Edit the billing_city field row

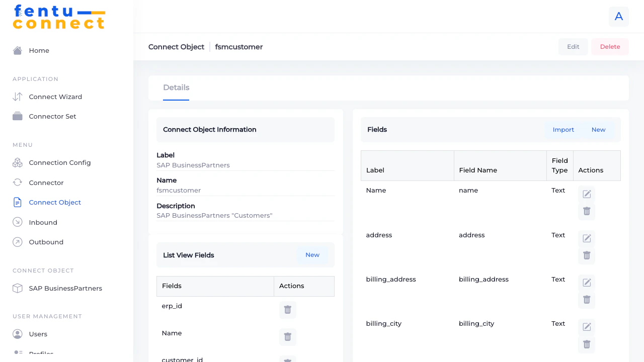point(587,327)
